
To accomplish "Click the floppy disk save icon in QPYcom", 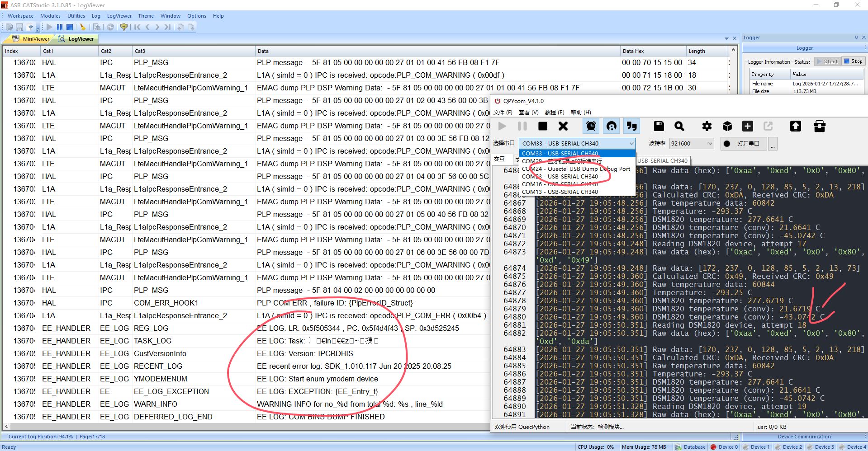I will point(659,126).
